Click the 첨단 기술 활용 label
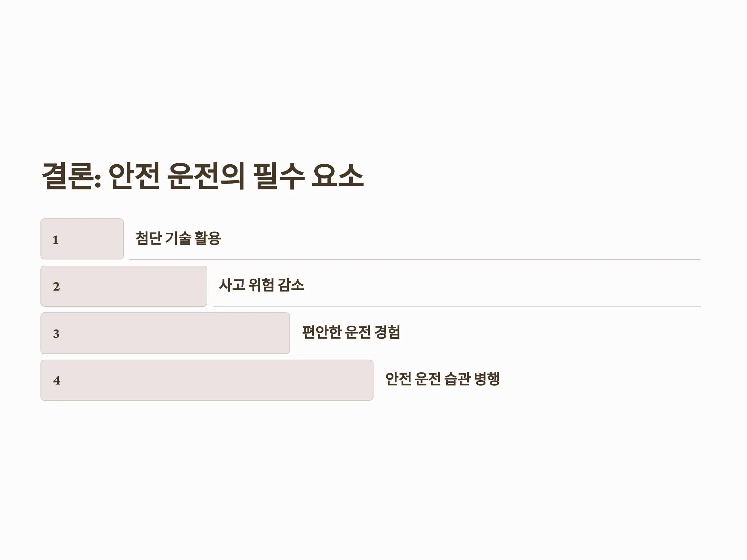Image resolution: width=747 pixels, height=560 pixels. click(x=178, y=238)
